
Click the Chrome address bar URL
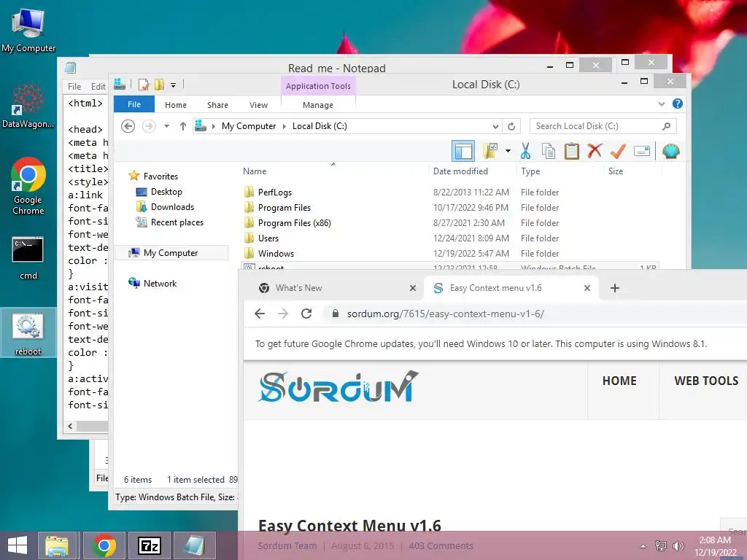(x=446, y=314)
